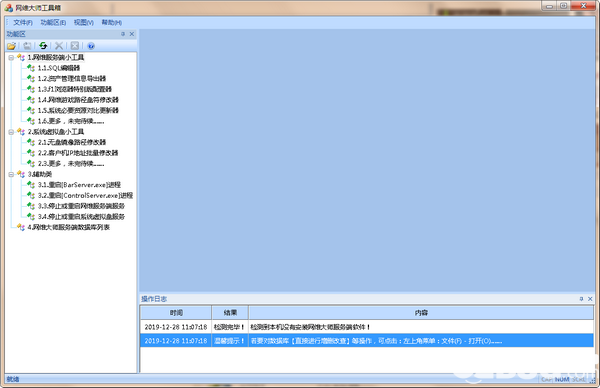
Task: Open the 文件(F) menu
Action: (23, 23)
